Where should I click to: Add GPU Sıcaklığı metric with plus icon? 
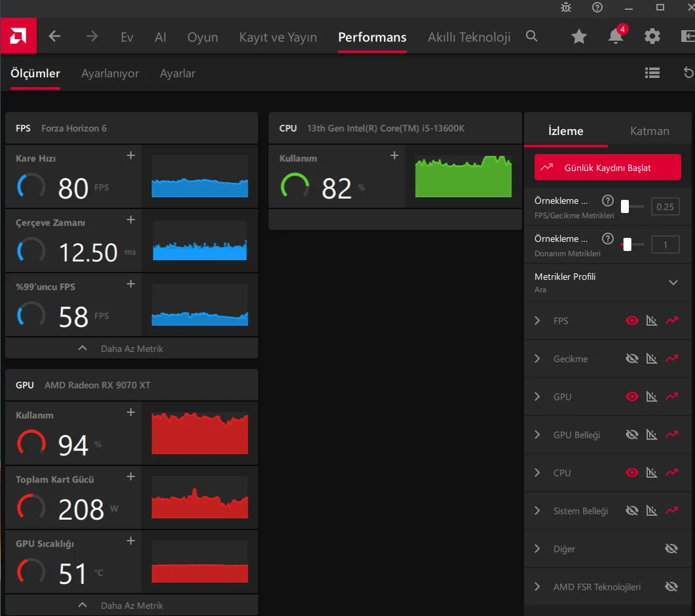131,541
